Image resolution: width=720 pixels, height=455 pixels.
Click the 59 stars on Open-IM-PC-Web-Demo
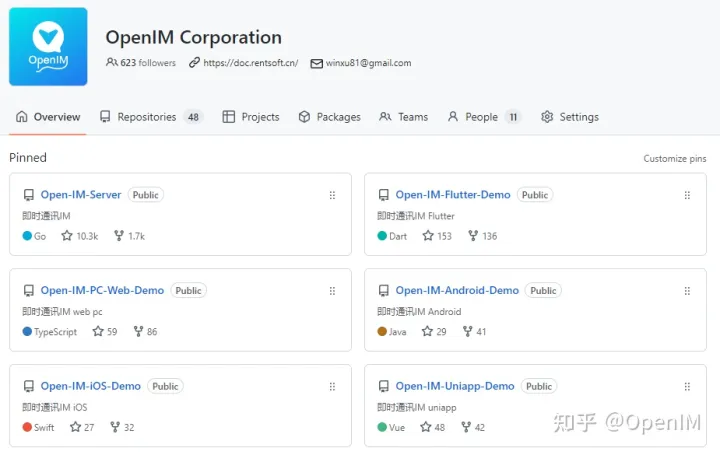point(105,331)
